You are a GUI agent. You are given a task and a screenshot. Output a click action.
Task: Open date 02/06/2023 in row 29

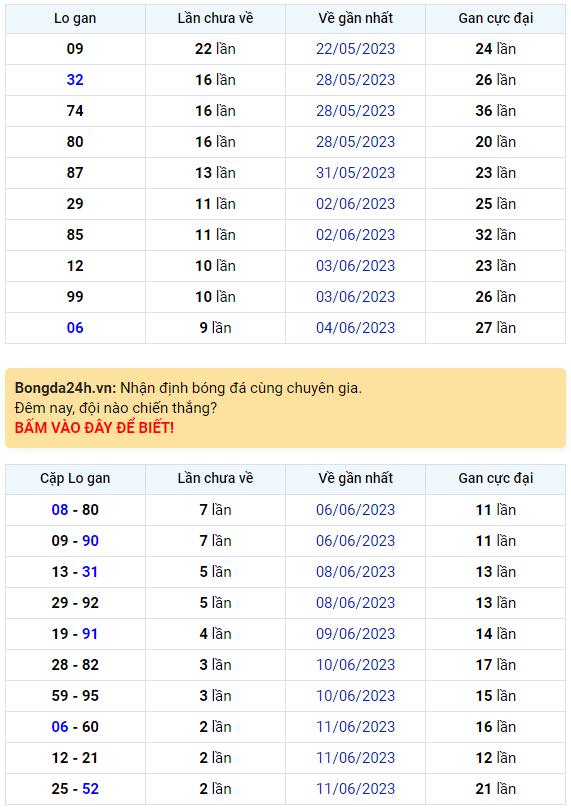pyautogui.click(x=356, y=204)
